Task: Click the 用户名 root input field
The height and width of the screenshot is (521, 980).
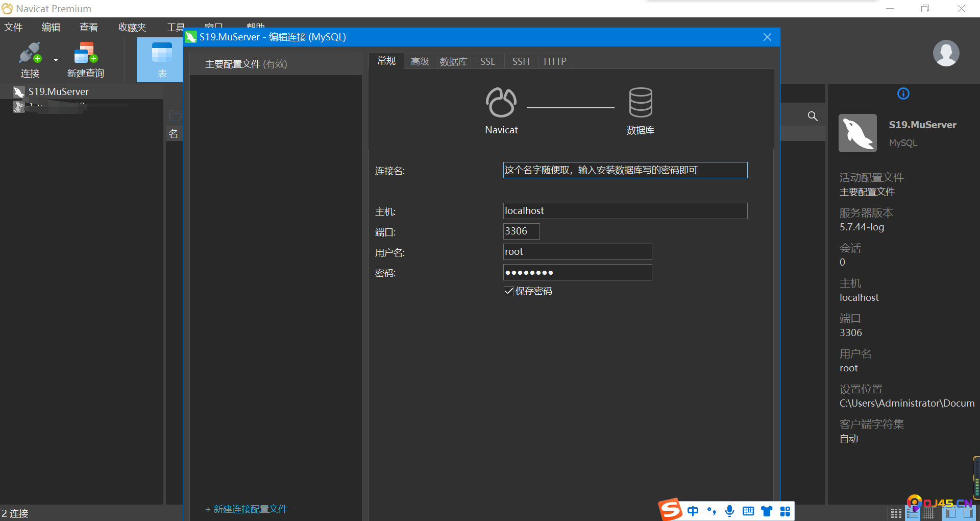Action: tap(577, 252)
